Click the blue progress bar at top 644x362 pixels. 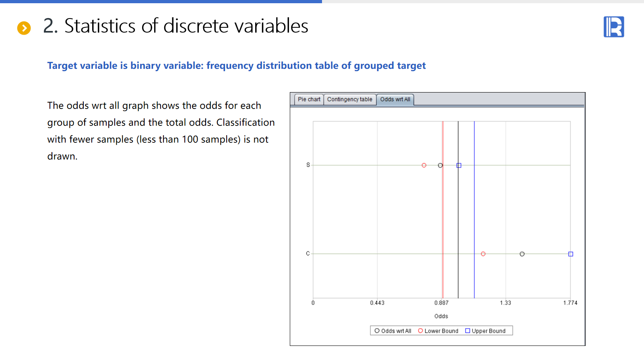pos(161,2)
